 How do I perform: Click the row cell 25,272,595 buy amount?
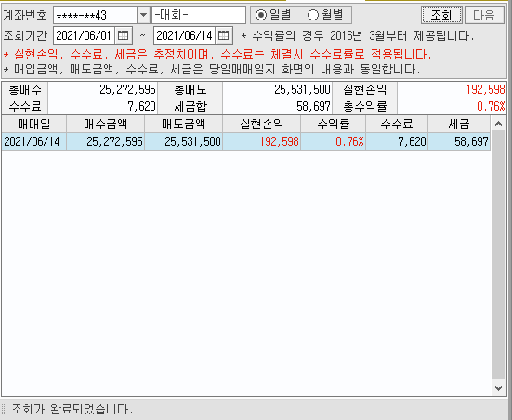pos(106,141)
